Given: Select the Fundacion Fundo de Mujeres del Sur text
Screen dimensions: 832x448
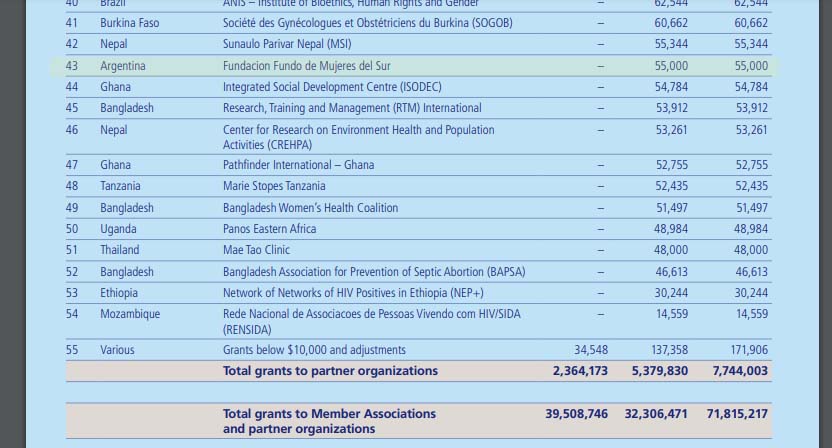Looking at the screenshot, I should pos(306,66).
